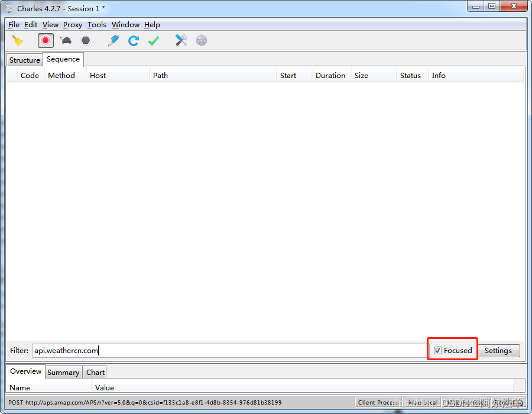Open the Edit menu

click(31, 25)
